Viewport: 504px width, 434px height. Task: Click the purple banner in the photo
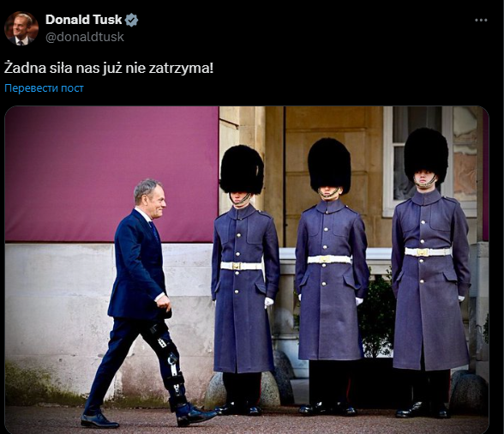point(111,174)
